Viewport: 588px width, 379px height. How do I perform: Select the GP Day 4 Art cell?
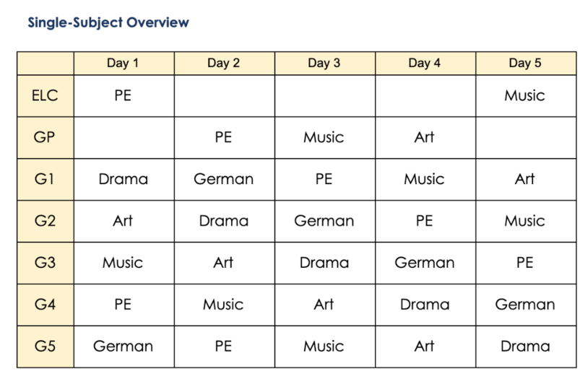coord(425,138)
